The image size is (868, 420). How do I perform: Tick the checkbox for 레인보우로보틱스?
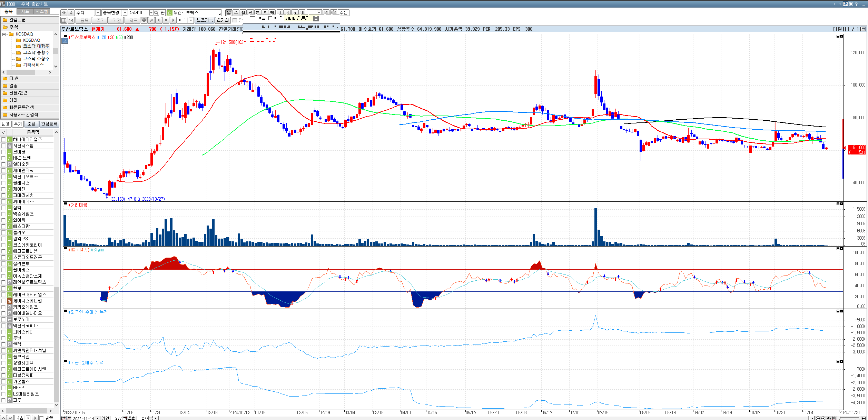[x=3, y=282]
